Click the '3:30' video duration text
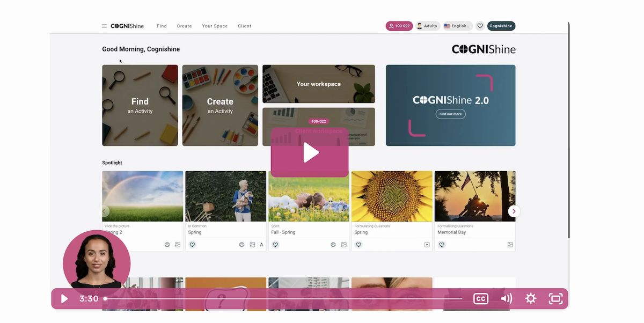 tap(89, 299)
